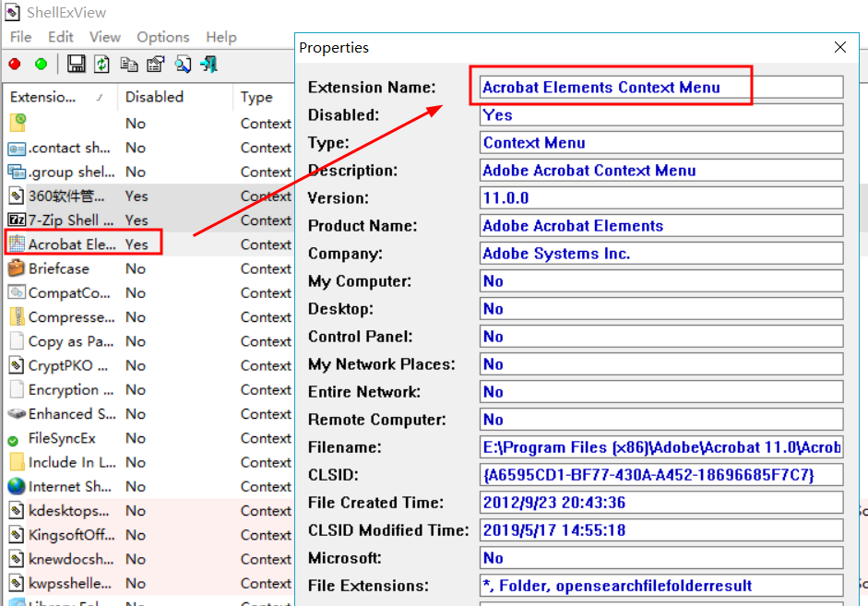Click the CLSID Modified Time field
Viewport: 868px width, 606px height.
(x=661, y=530)
